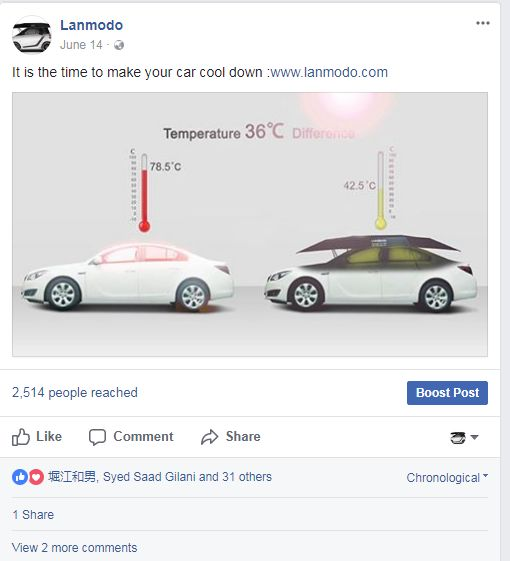
Task: View the 2,514 people reached stats
Action: 75,392
